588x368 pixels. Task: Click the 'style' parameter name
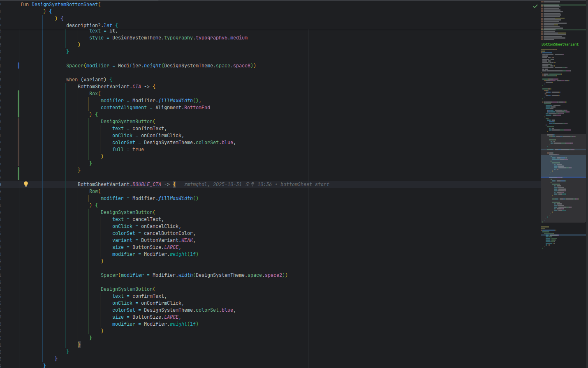coord(96,38)
